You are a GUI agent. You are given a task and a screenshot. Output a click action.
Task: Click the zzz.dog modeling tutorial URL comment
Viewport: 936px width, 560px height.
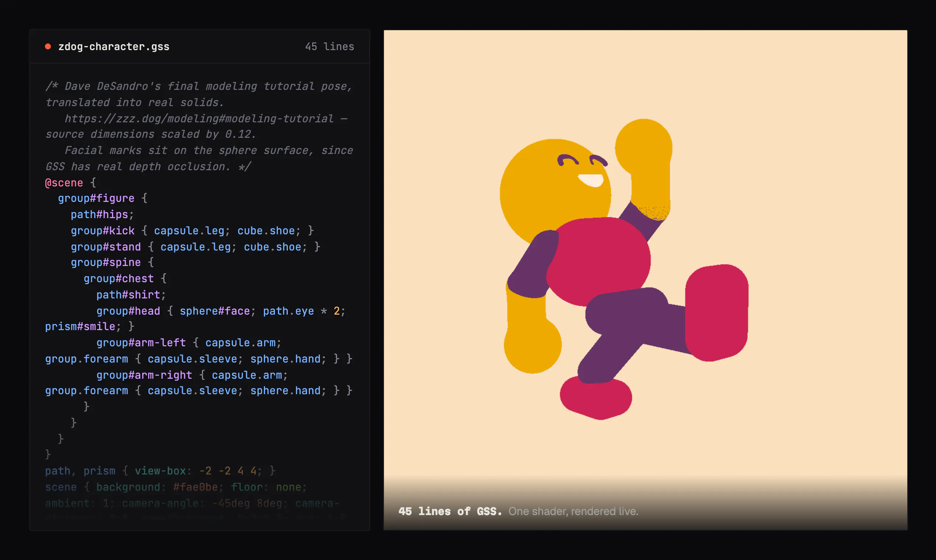[x=199, y=119]
